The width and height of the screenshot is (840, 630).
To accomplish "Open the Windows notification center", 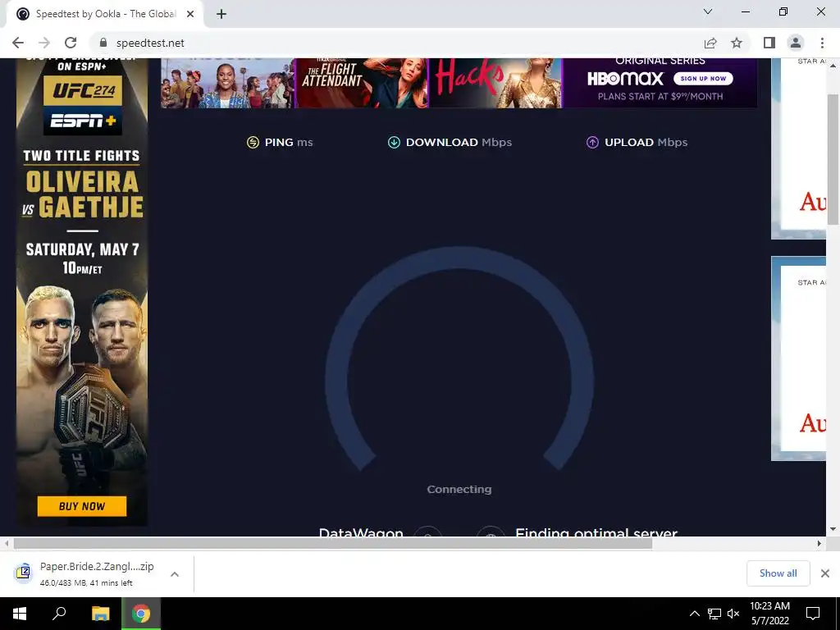I will pyautogui.click(x=813, y=614).
